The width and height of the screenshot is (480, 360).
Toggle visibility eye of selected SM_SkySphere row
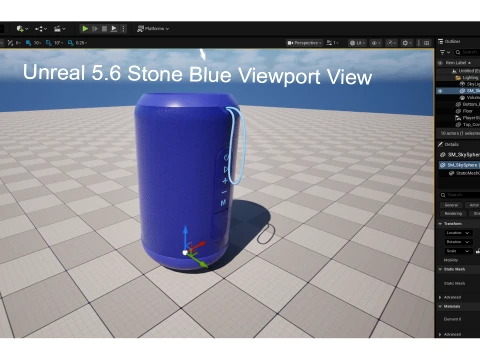pos(440,91)
